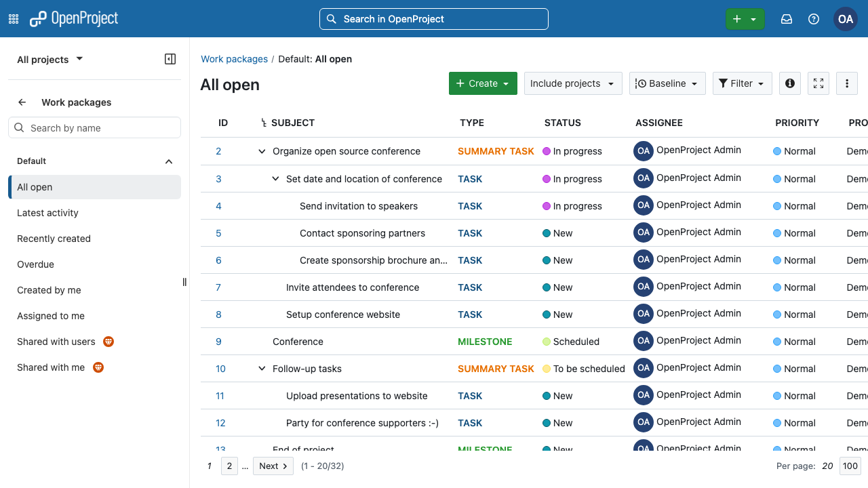
Task: Open the notifications inbox icon
Action: 787,19
